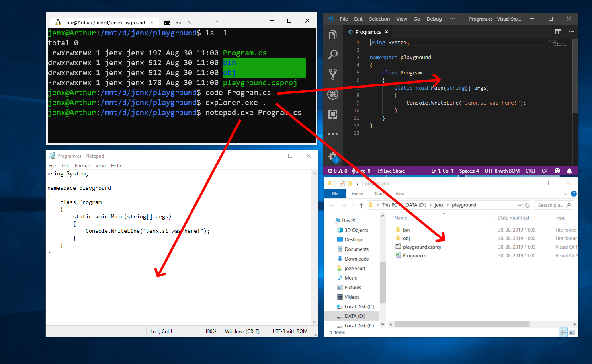Start a Live Share session from the status bar

click(391, 171)
